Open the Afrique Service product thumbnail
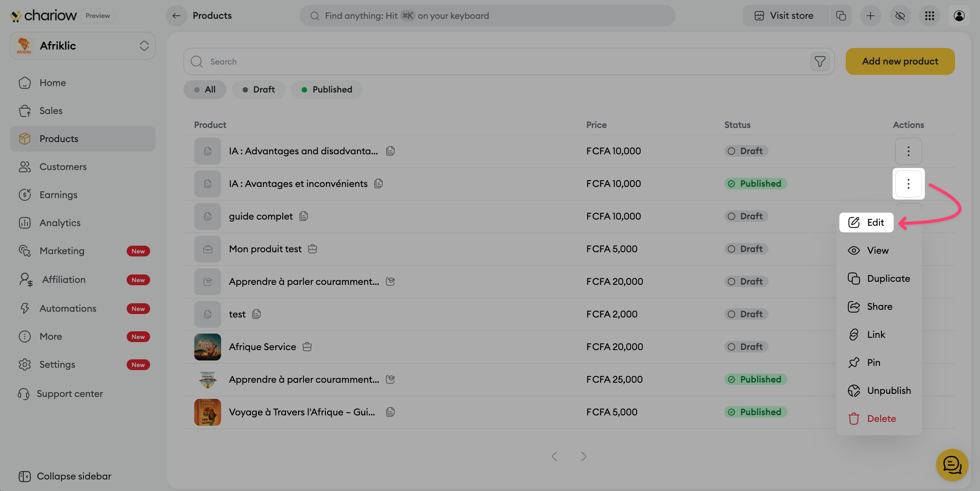 point(207,347)
